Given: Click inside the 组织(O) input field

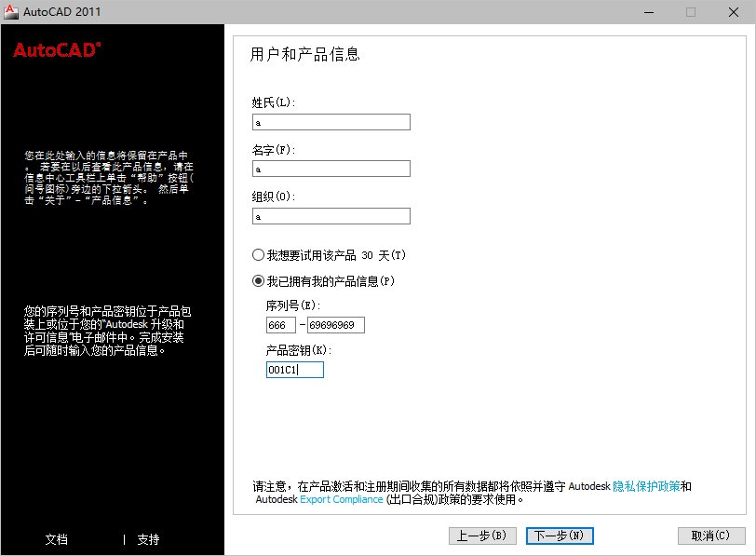Looking at the screenshot, I should [331, 215].
